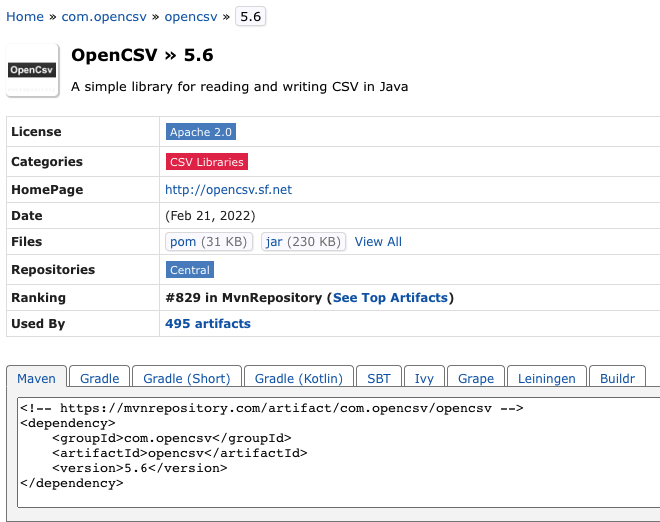Click the mvnrepository.com comment line in snippet
This screenshot has height=522, width=660.
tap(272, 408)
